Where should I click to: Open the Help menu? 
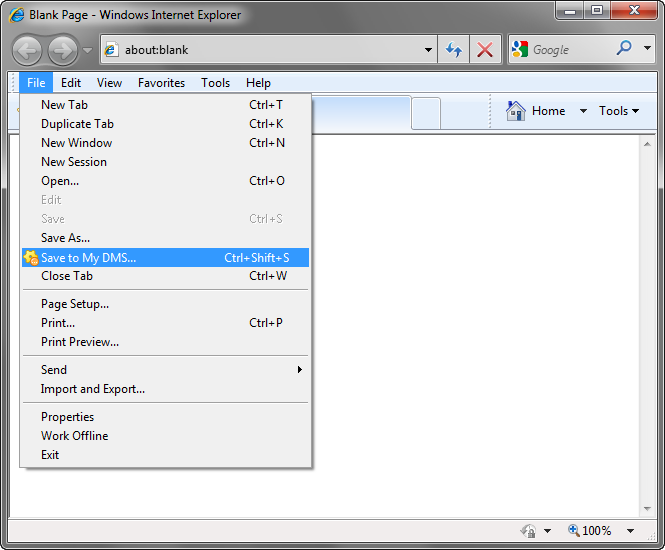pyautogui.click(x=258, y=83)
